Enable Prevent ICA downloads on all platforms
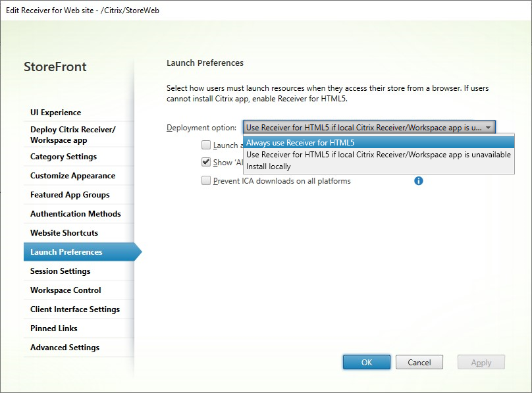The width and height of the screenshot is (532, 393). pyautogui.click(x=207, y=181)
